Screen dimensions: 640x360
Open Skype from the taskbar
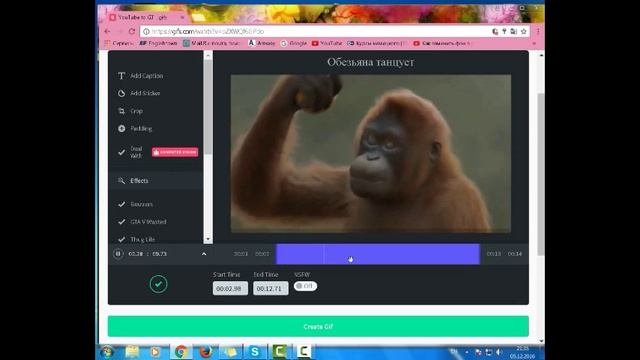[255, 352]
